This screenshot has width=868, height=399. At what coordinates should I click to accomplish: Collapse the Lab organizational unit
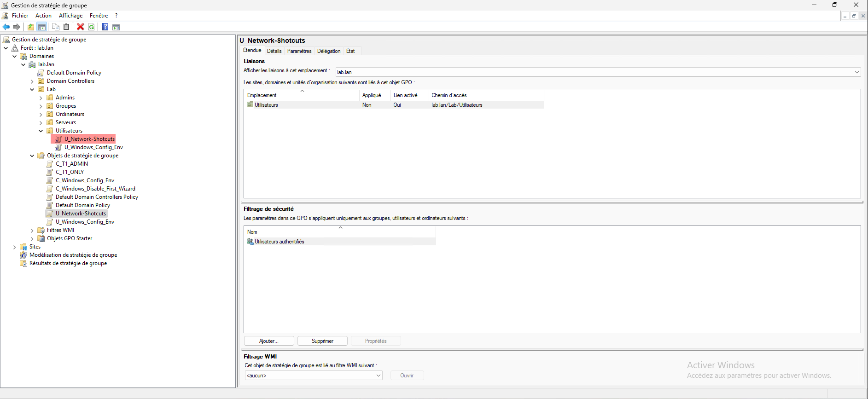pos(32,89)
